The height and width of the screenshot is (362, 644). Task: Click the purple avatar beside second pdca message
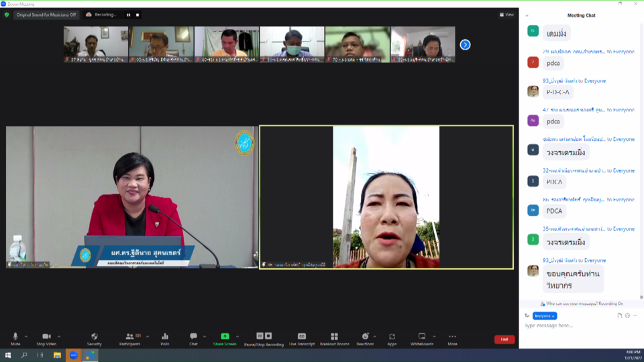click(533, 121)
